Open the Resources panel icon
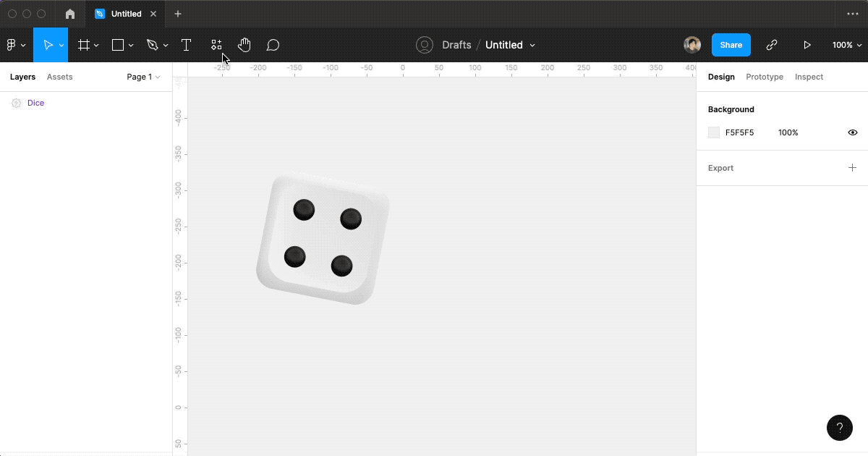This screenshot has height=456, width=868. 216,44
